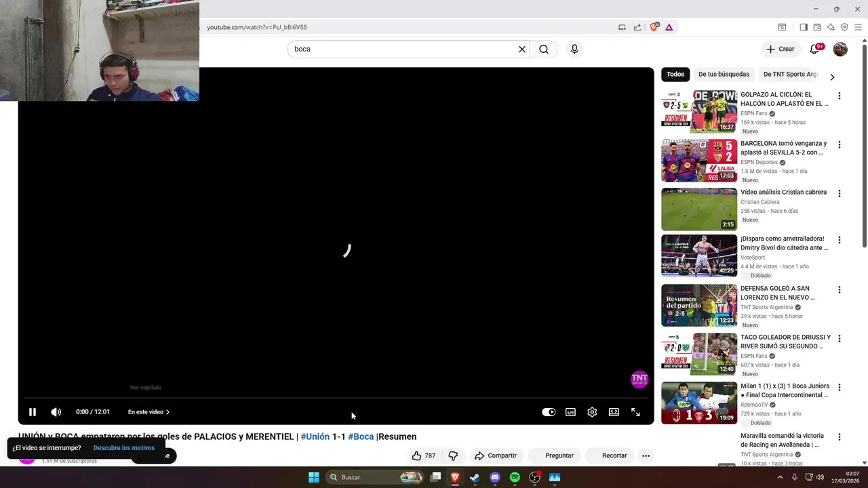This screenshot has width=868, height=488.
Task: Open options for 'GOLPAZO AL CICLÓN' video
Action: coord(839,96)
